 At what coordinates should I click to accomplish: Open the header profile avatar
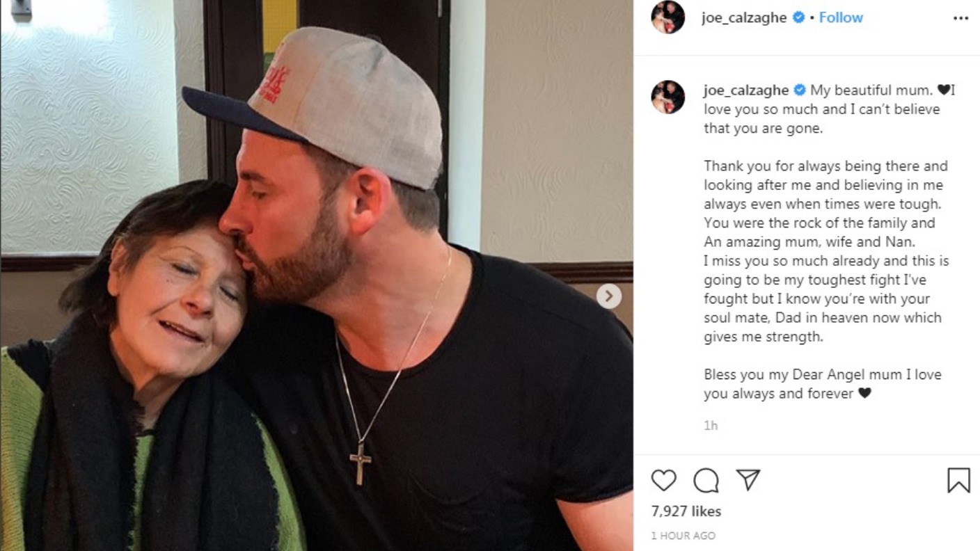point(668,17)
